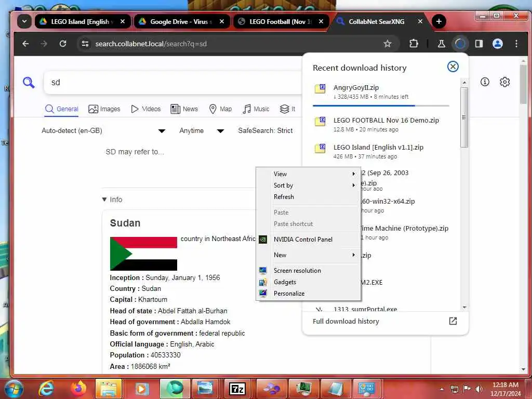Open Chrome Labs flask icon
Screen dimensions: 532x399
(442, 44)
